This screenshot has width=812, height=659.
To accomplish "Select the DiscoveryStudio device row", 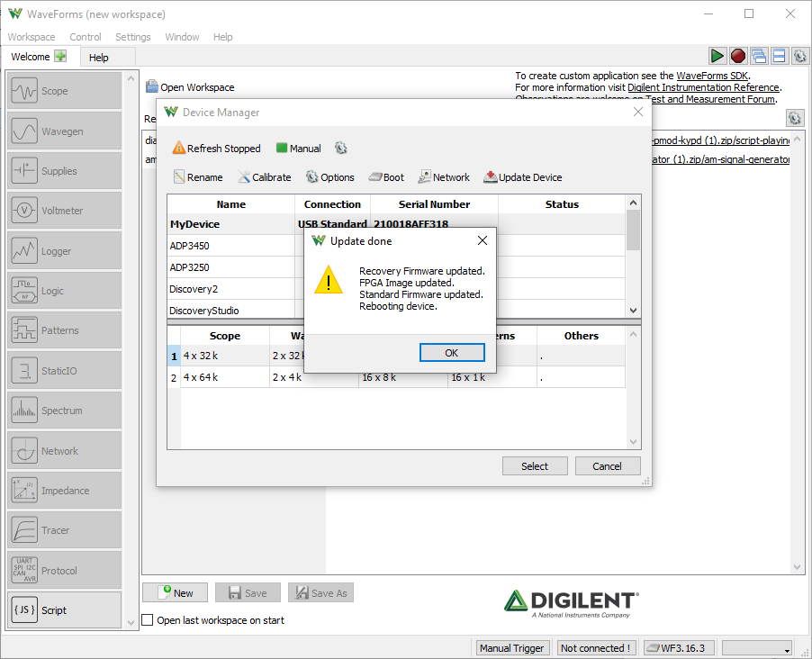I will [396, 310].
